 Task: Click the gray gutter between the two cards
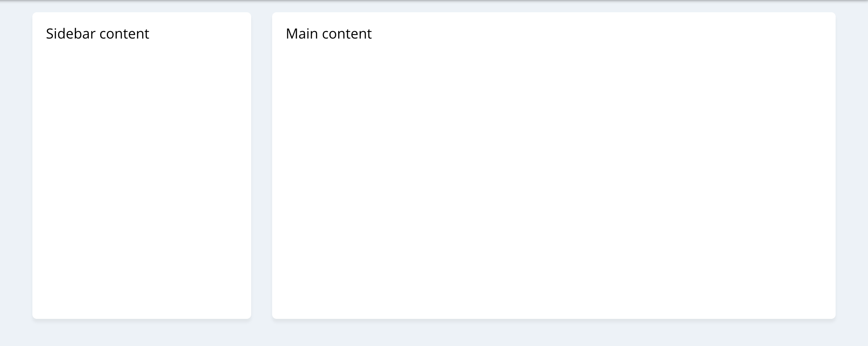(262, 166)
